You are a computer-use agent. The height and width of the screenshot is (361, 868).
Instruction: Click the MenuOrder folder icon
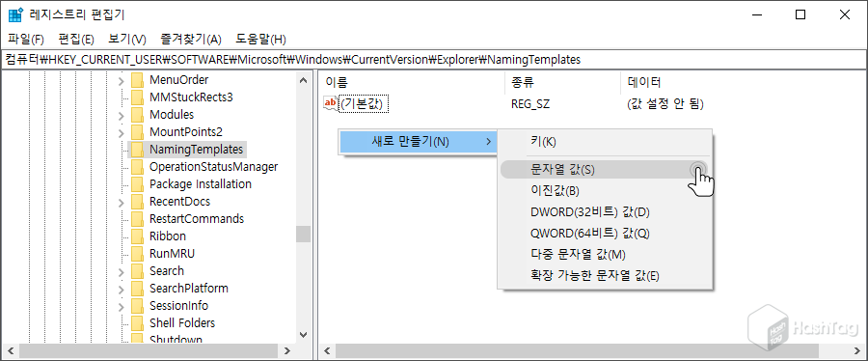(137, 80)
